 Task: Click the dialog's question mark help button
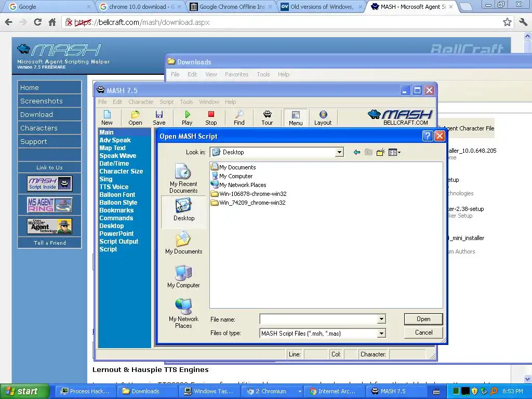(x=427, y=136)
